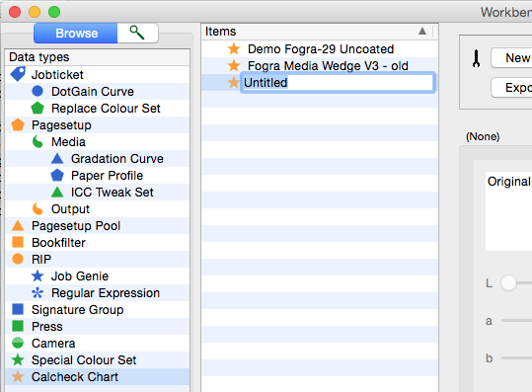Select Job Genie data type
Image resolution: width=532 pixels, height=392 pixels.
(98, 275)
